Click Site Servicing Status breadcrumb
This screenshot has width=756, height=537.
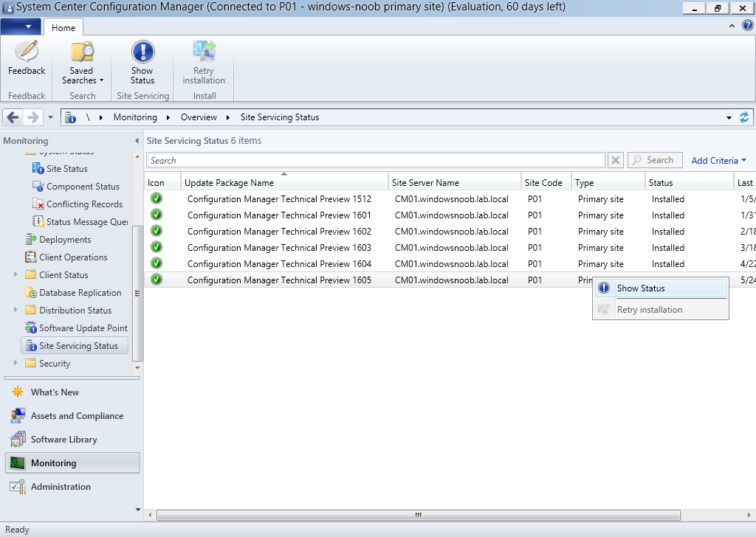[280, 117]
